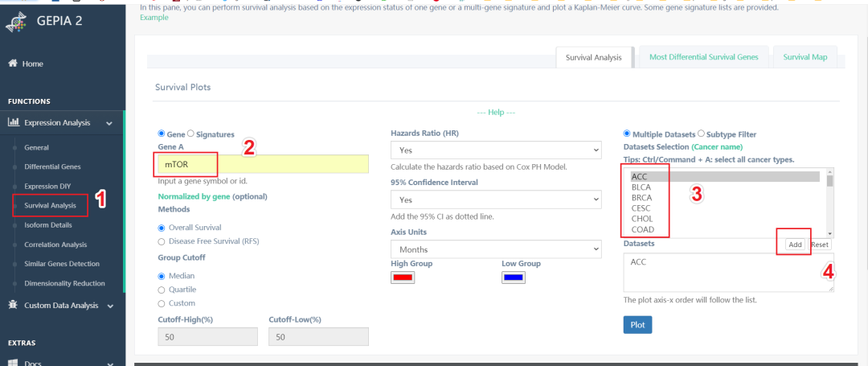Select ACC in the datasets list
The width and height of the screenshot is (868, 366).
(x=725, y=177)
